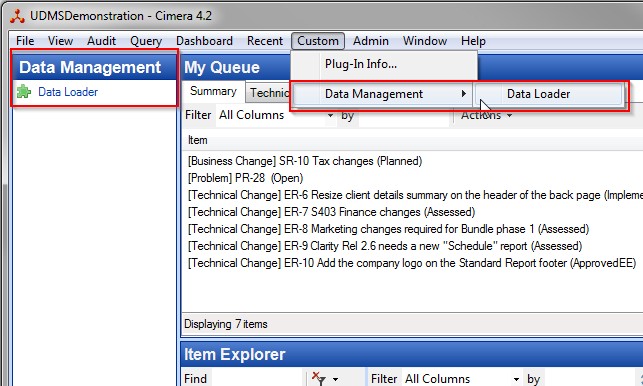The width and height of the screenshot is (643, 386).
Task: Open Data Loader link in sidebar
Action: point(68,92)
